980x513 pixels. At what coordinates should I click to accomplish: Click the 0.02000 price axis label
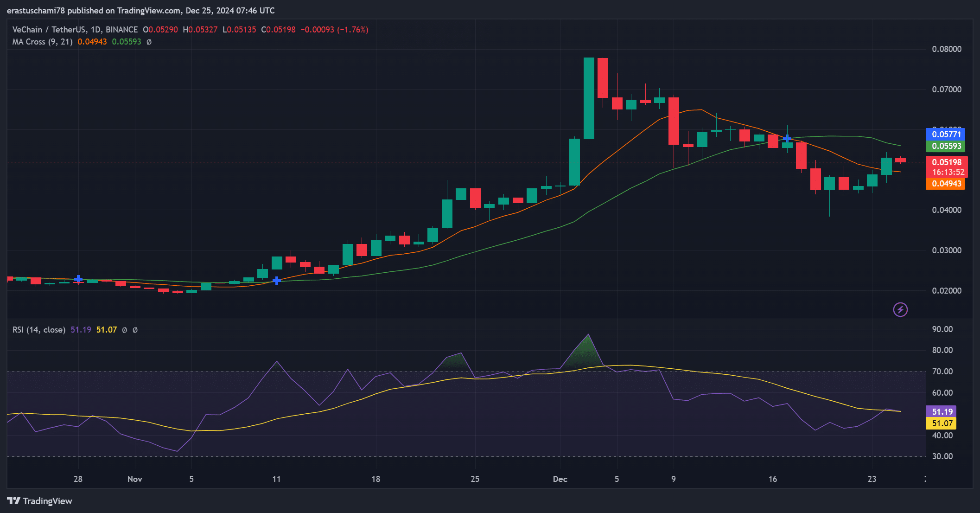947,291
